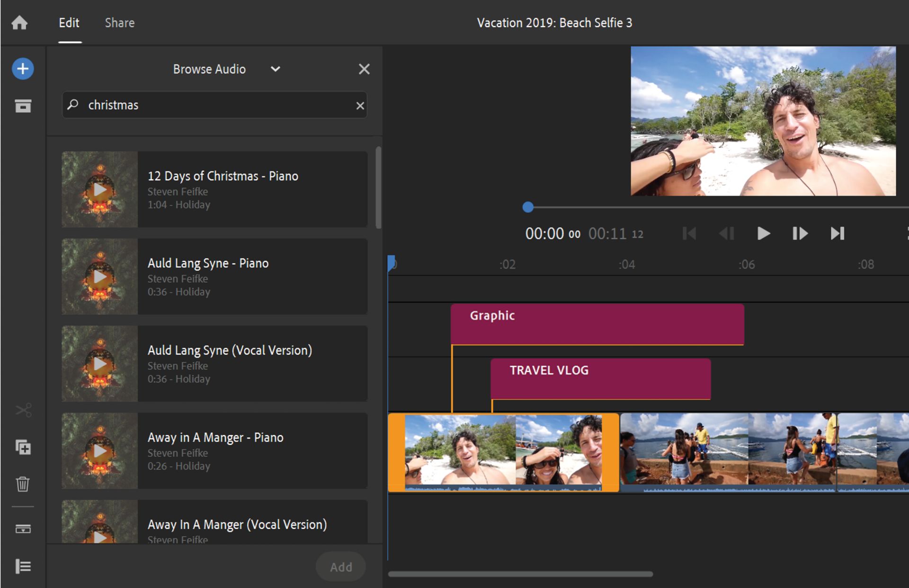
Task: Close the Browse Audio panel
Action: tap(364, 69)
